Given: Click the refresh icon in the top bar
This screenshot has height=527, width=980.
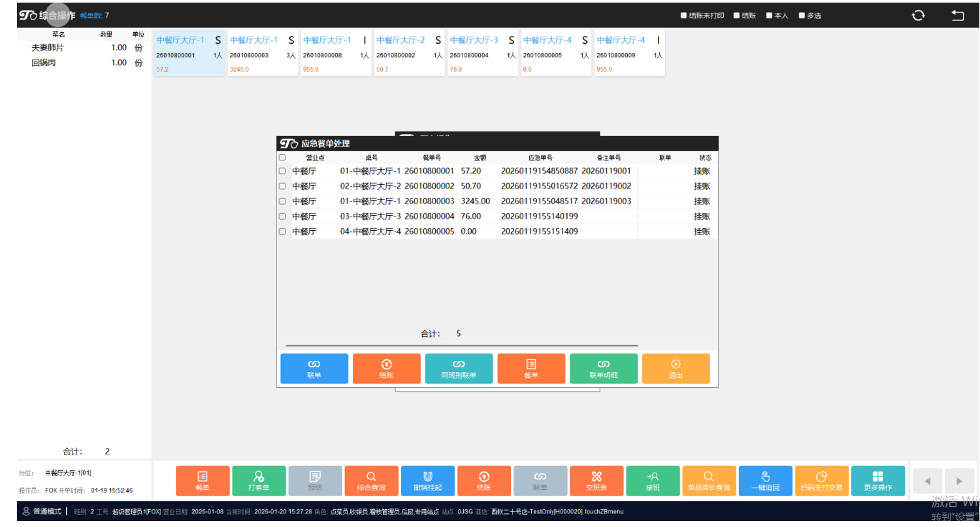Looking at the screenshot, I should [918, 16].
